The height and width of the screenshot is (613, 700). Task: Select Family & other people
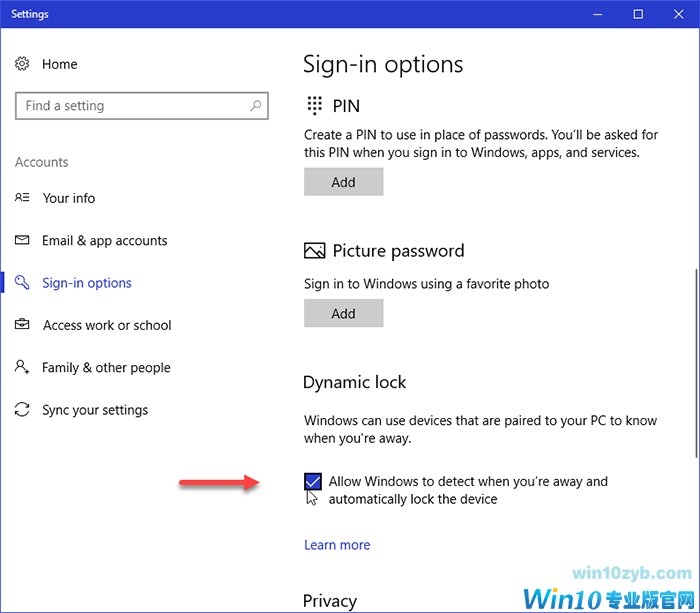[x=106, y=368]
